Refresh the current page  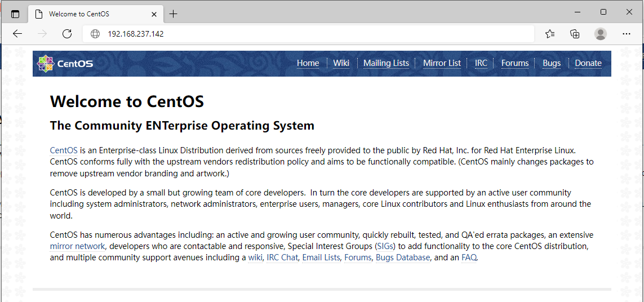point(67,34)
